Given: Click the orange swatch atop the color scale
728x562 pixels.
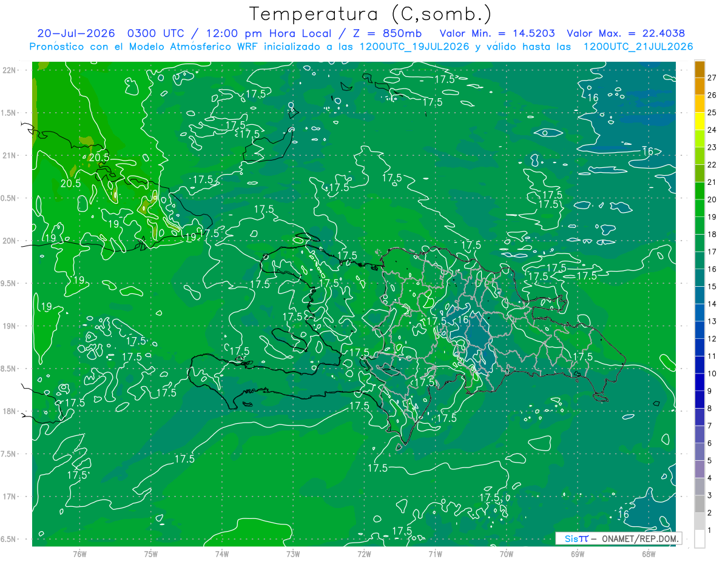Looking at the screenshot, I should 699,69.
